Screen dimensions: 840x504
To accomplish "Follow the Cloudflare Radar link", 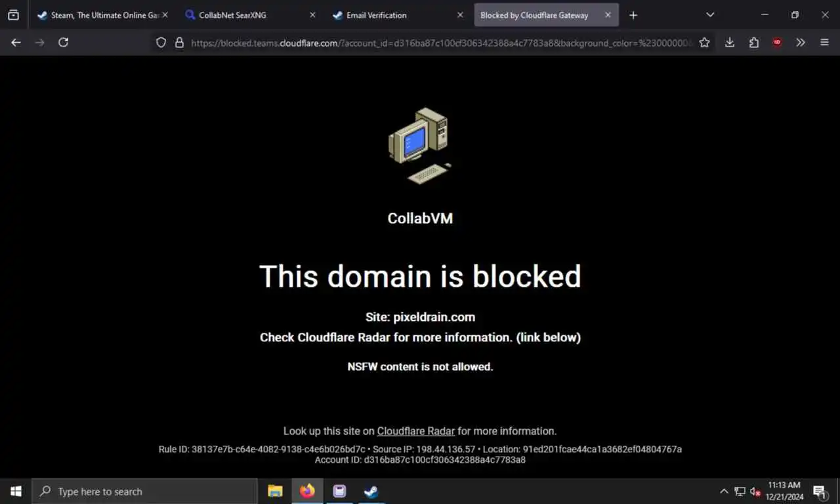I will tap(415, 431).
